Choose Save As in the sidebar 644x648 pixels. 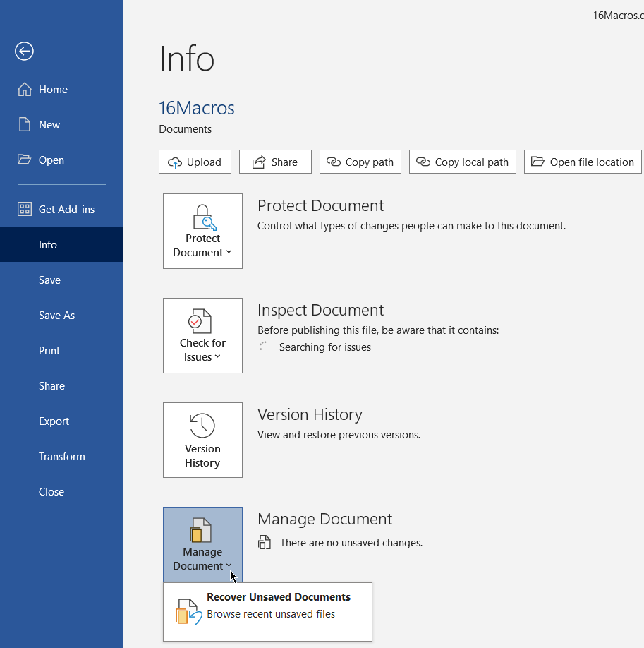(x=61, y=315)
